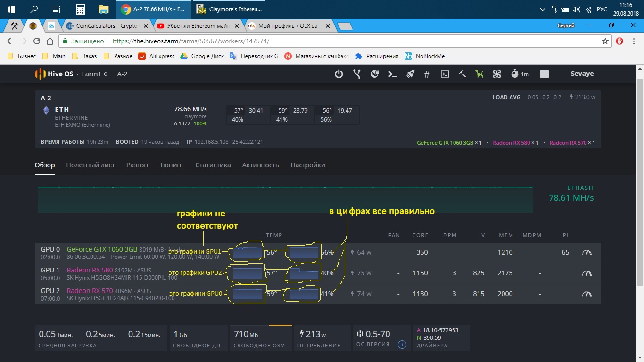Bookmark this page with the star icon
The width and height of the screenshot is (644, 362).
[605, 41]
